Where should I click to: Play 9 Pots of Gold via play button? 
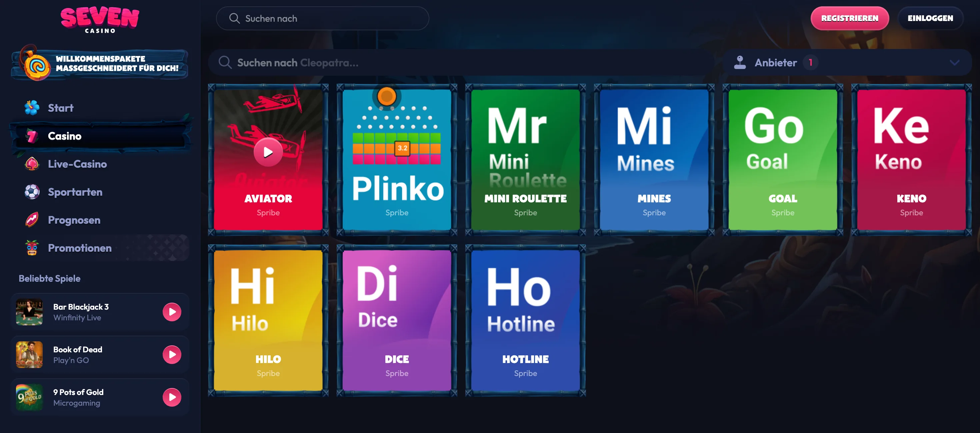[172, 397]
